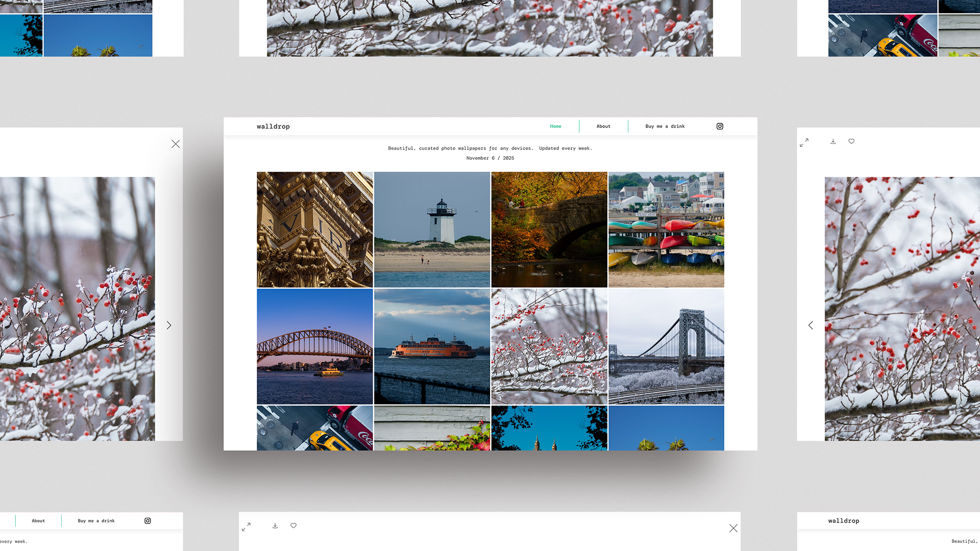Go to previous photo with left chevron
The height and width of the screenshot is (551, 980).
coord(811,325)
